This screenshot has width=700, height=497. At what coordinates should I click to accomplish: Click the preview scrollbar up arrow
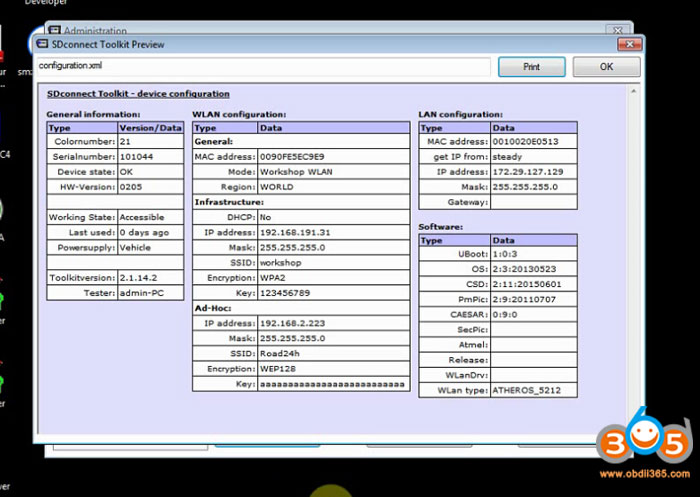(x=633, y=92)
